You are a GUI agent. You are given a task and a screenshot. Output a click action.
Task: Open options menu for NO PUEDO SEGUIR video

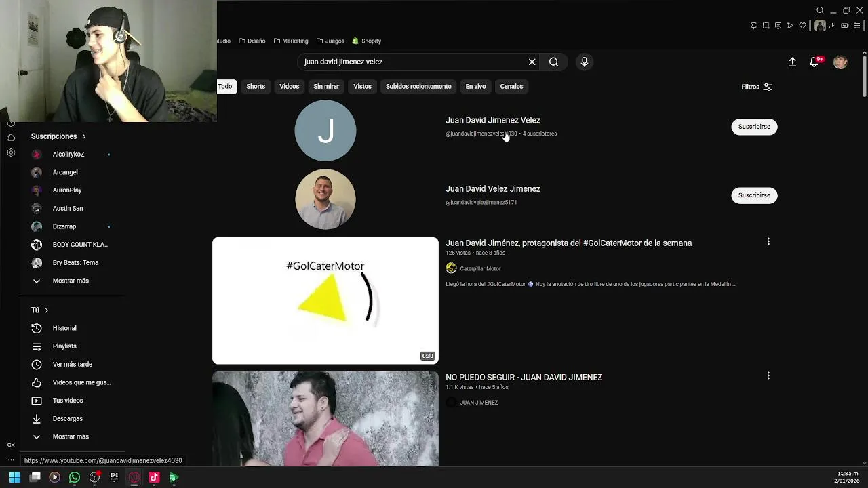coord(768,375)
